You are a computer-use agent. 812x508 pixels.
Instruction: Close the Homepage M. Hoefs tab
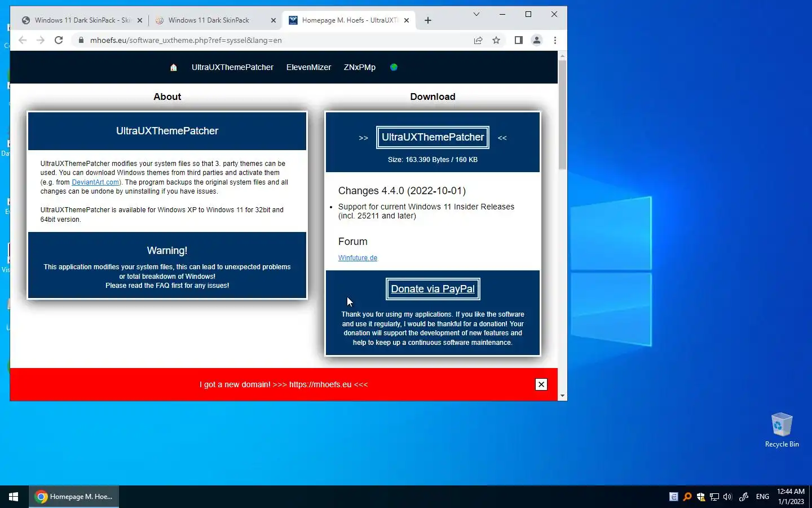click(407, 20)
